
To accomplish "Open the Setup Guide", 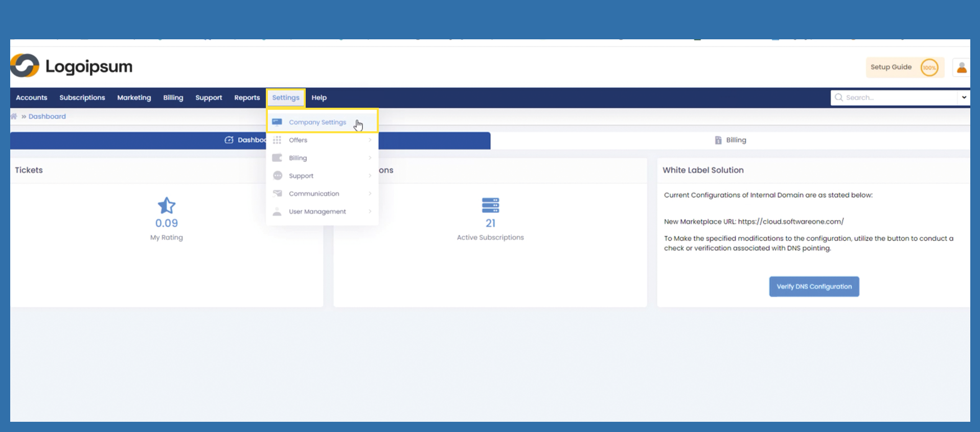I will tap(891, 67).
